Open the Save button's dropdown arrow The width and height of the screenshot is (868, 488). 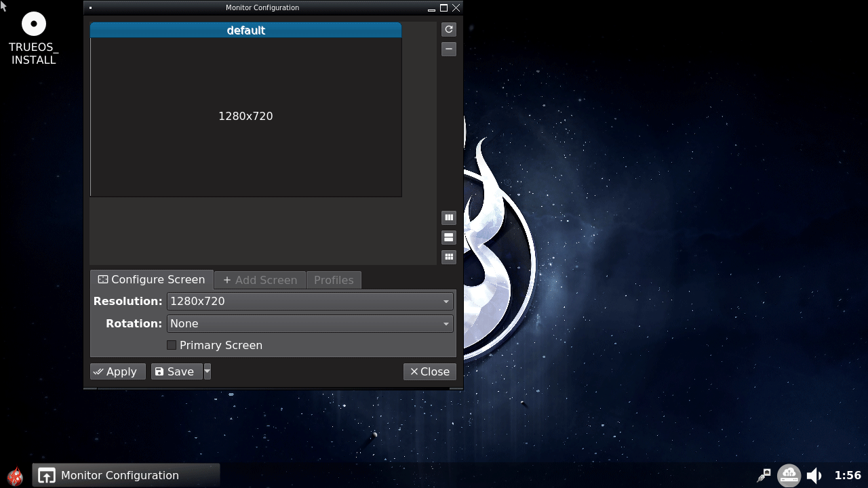tap(208, 371)
